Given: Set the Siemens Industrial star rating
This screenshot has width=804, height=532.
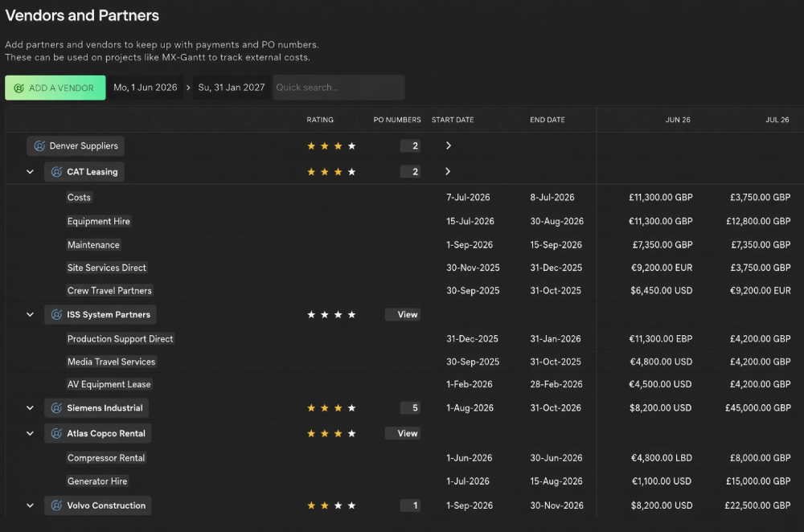Looking at the screenshot, I should click(331, 408).
